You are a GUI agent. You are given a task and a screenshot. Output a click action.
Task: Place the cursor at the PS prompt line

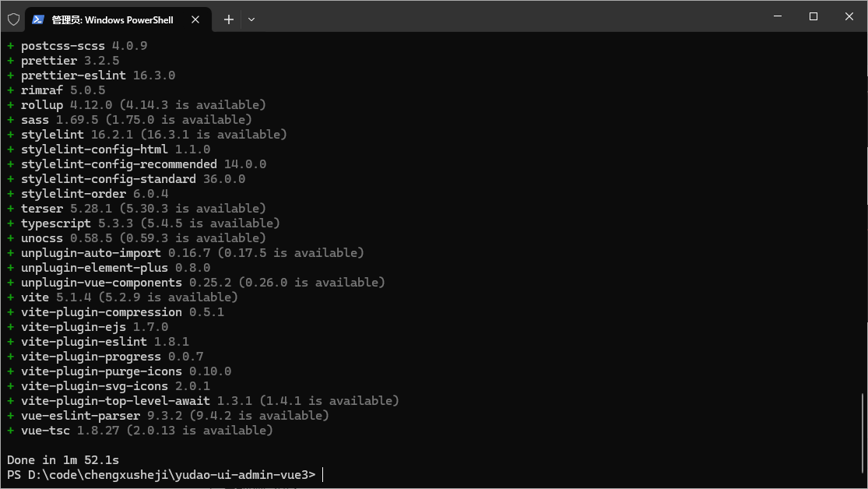point(156,474)
